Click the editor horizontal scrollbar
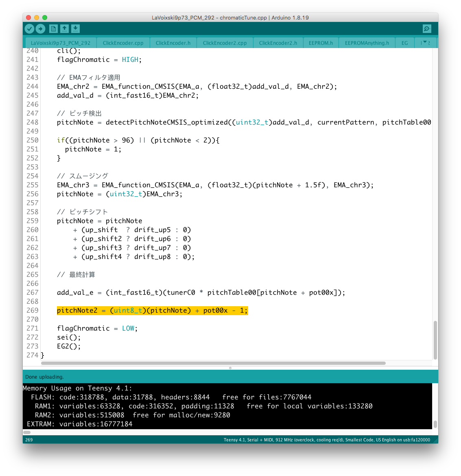Viewport: 461px width, 476px height. (213, 363)
